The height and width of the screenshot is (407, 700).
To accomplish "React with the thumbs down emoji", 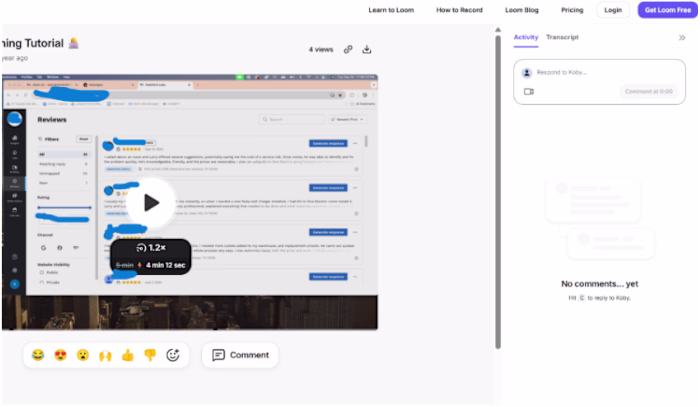I will tap(150, 355).
